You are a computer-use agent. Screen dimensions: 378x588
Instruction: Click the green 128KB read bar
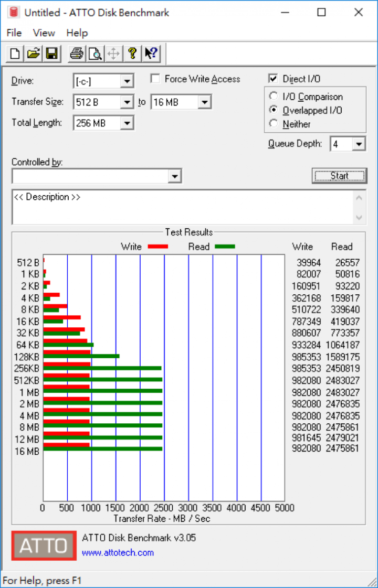point(81,356)
